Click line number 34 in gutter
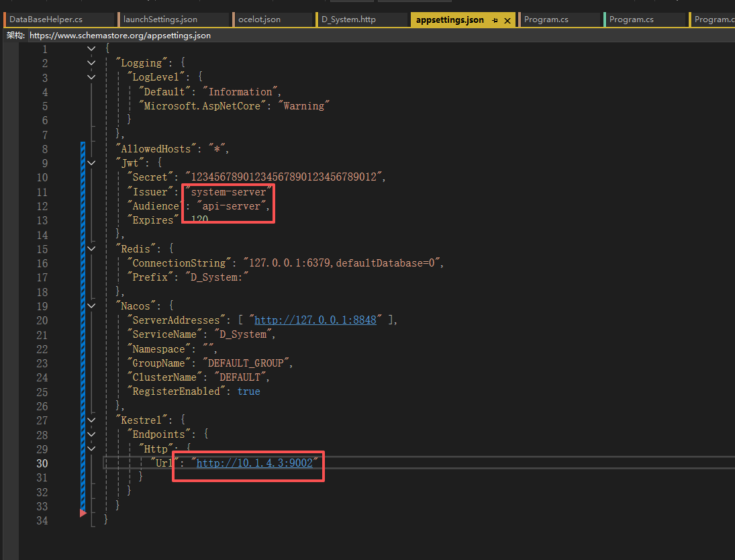The image size is (735, 560). [42, 520]
